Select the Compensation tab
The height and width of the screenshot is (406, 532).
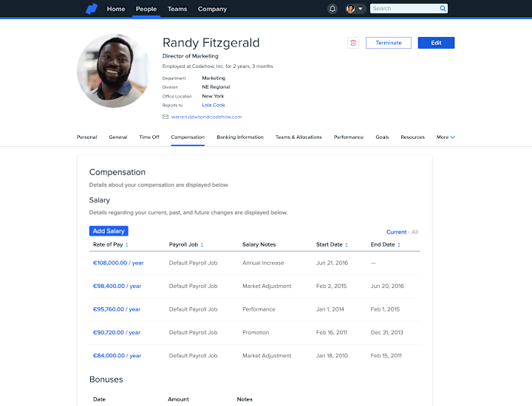point(188,137)
